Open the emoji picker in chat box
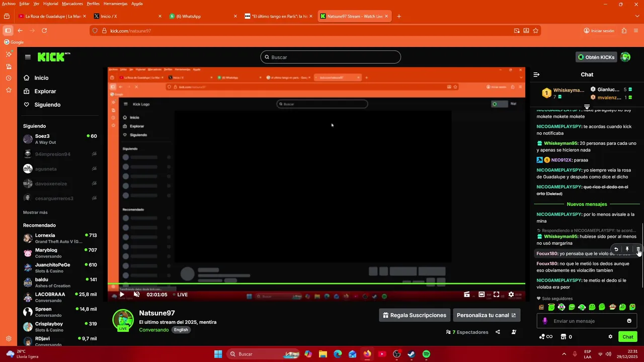The width and height of the screenshot is (644, 362). (629, 321)
